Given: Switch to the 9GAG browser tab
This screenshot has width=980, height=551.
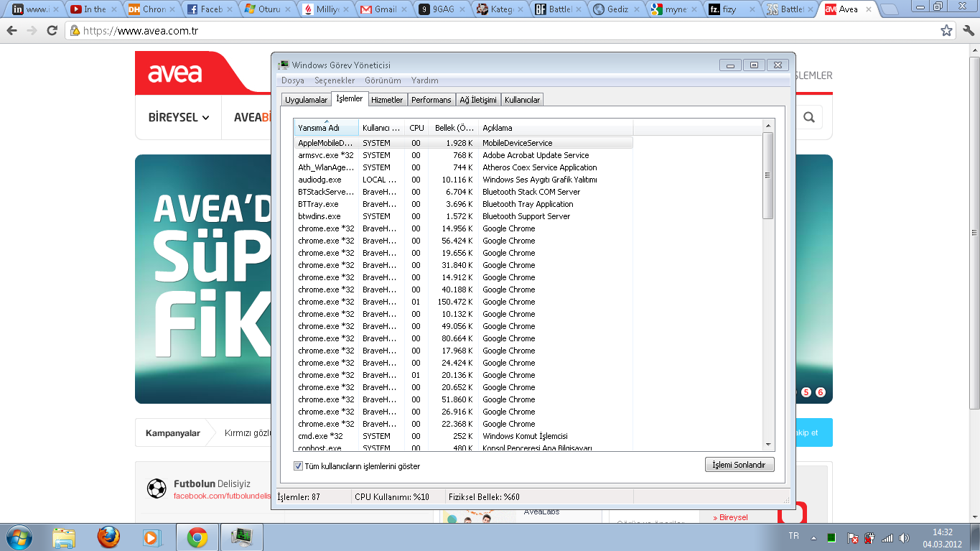Looking at the screenshot, I should click(x=441, y=9).
